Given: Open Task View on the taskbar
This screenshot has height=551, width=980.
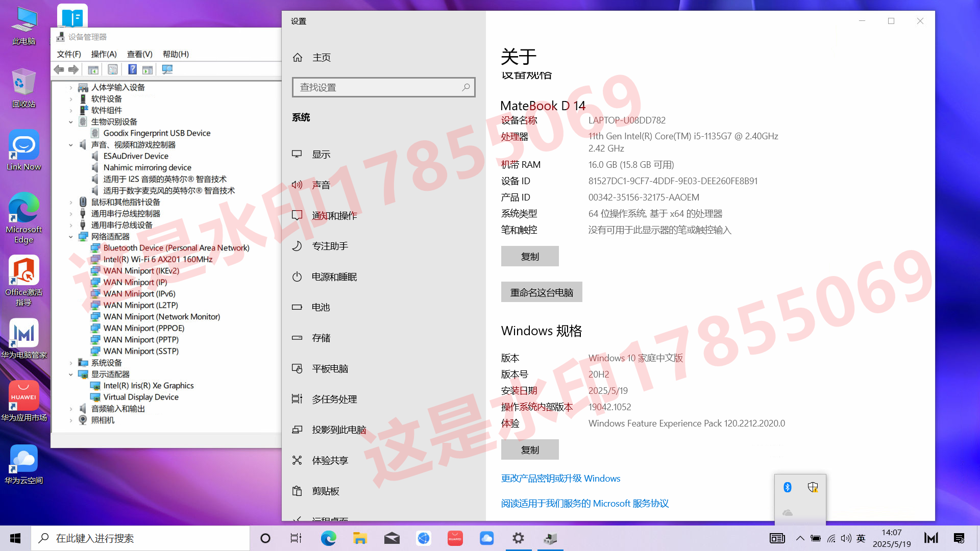Looking at the screenshot, I should 296,538.
